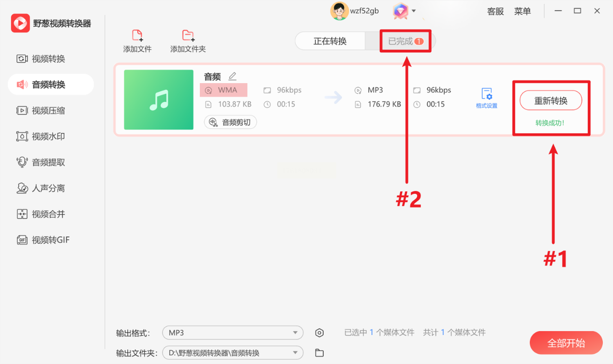Open 视频压缩 from the sidebar
This screenshot has height=364, width=613.
(41, 110)
